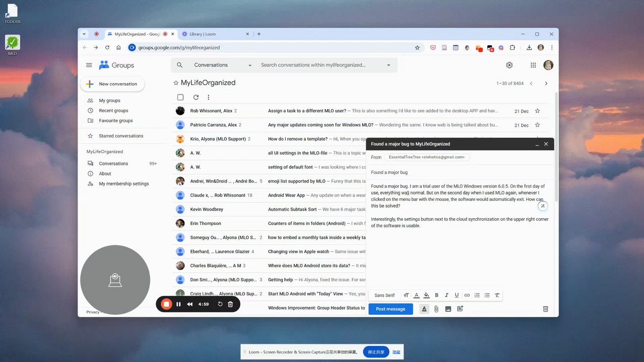
Task: Toggle italic formatting in compose toolbar
Action: click(446, 295)
